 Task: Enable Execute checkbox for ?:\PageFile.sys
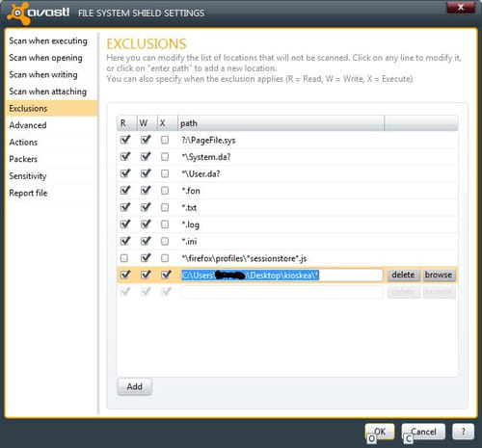165,140
